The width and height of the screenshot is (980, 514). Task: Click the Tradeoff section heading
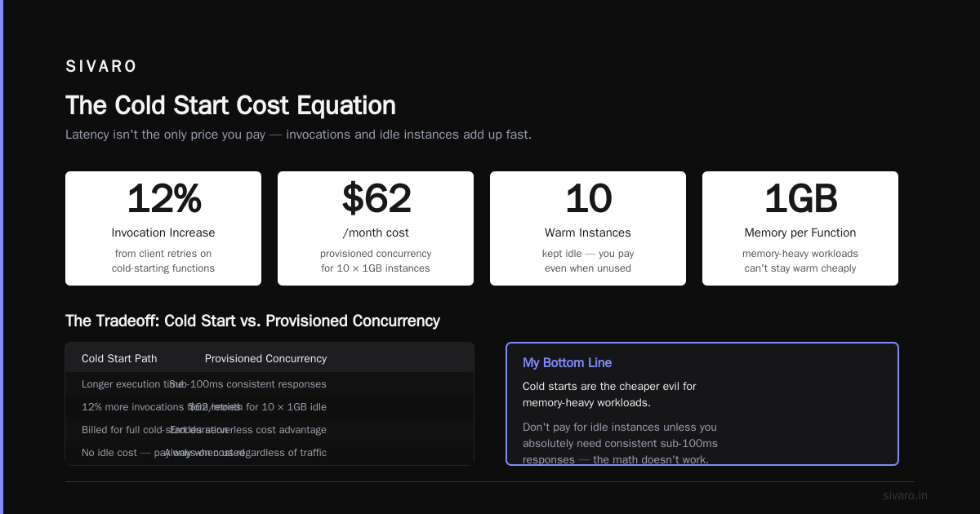pyautogui.click(x=252, y=321)
